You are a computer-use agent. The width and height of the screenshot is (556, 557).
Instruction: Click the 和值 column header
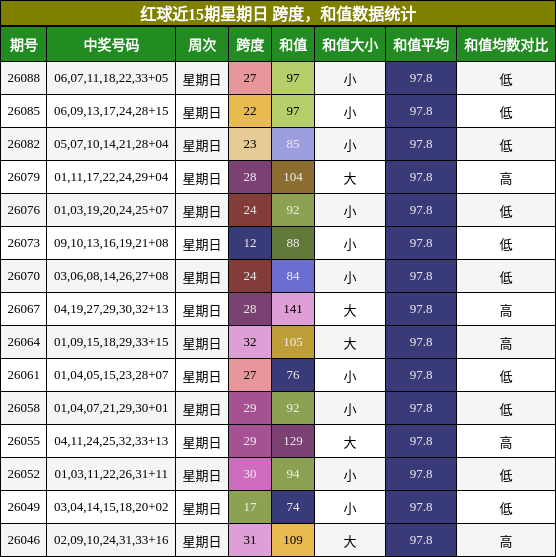tap(293, 45)
